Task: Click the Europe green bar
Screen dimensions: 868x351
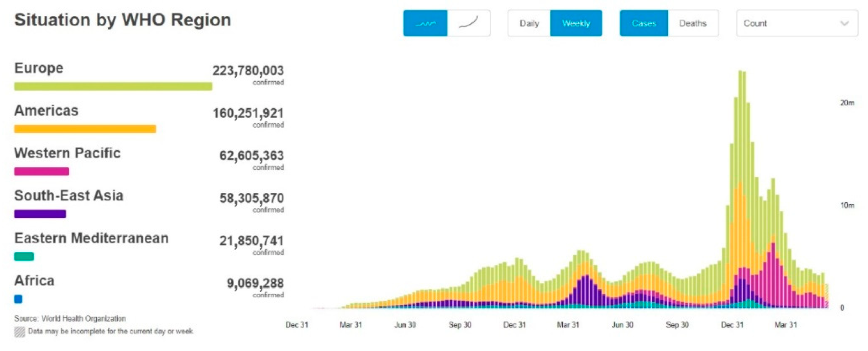Action: tap(113, 86)
